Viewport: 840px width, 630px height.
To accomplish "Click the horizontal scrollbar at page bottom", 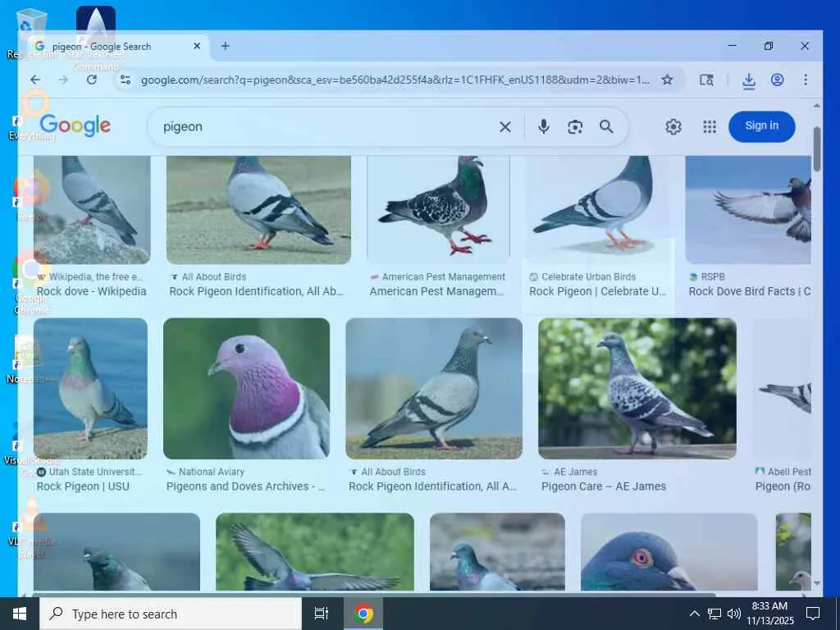I will [373, 594].
